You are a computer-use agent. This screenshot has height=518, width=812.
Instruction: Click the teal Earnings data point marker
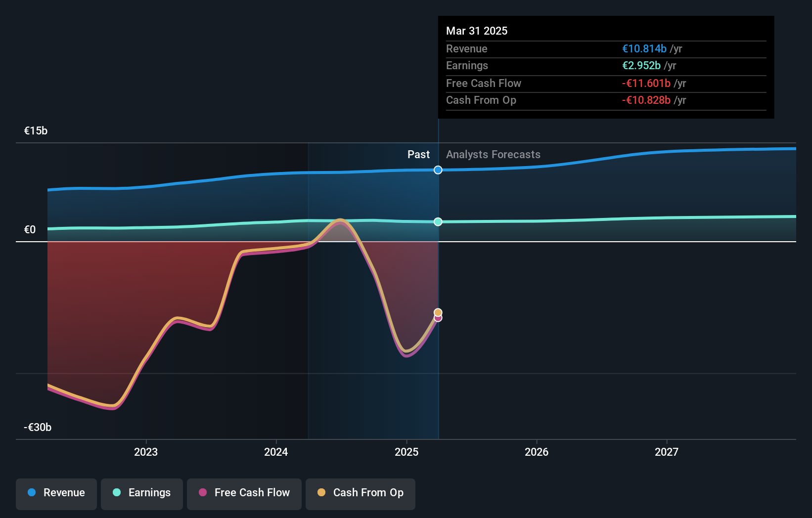[438, 222]
